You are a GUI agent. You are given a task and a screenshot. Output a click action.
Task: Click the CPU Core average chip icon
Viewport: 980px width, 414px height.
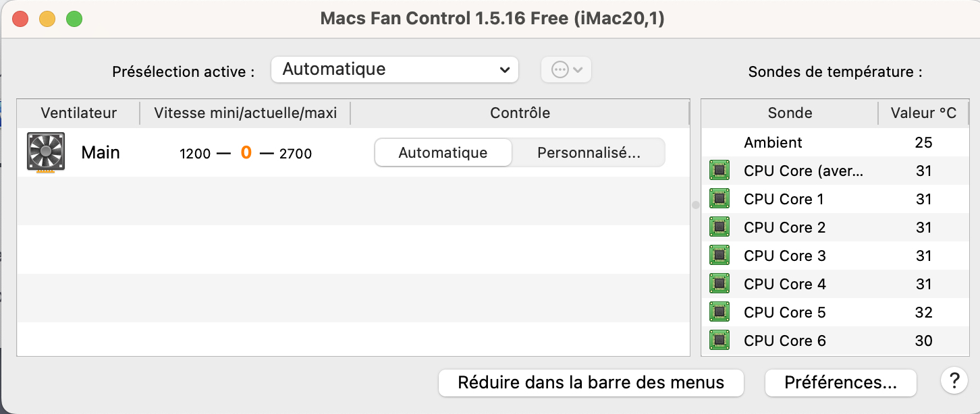719,171
